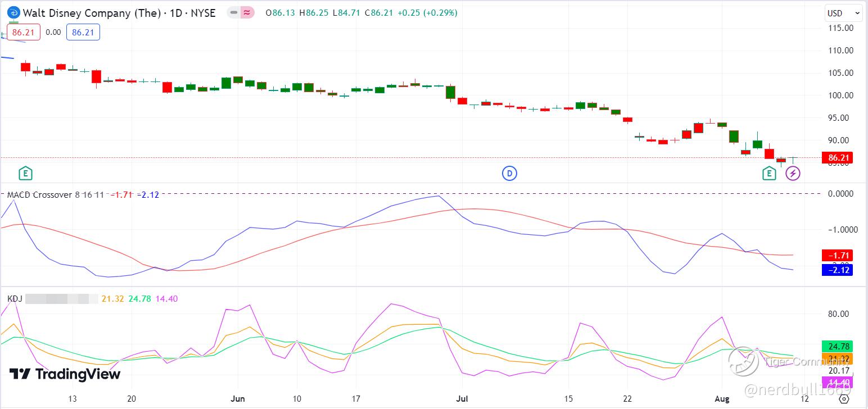
Task: Click the dividend D marker icon
Action: point(509,174)
